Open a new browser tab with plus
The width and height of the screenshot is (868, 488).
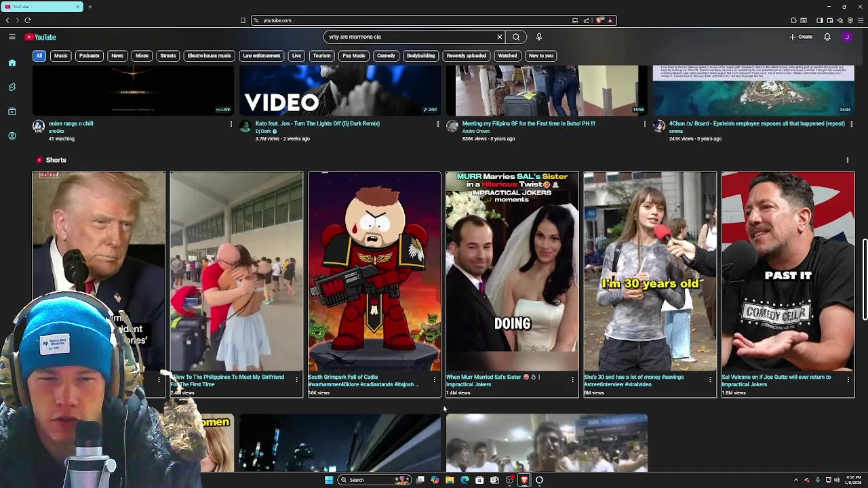pyautogui.click(x=90, y=7)
